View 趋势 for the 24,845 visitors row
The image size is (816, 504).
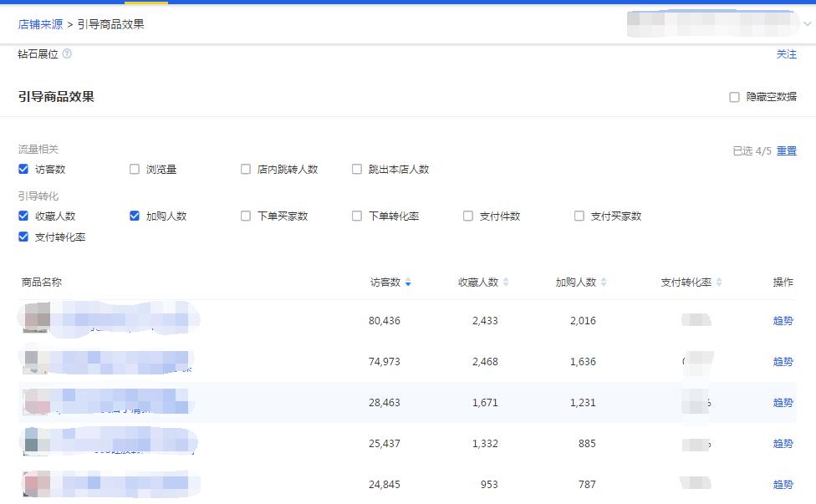coord(783,484)
